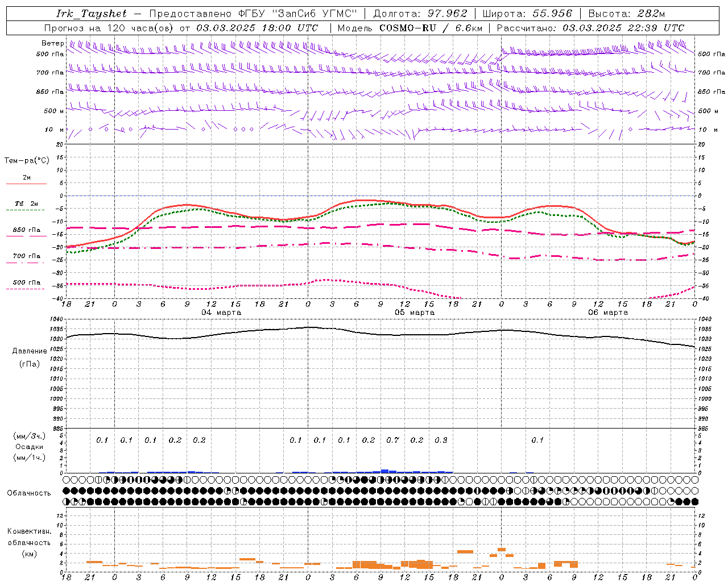Click the 05 марта date label
Screen dimensions: 728x582
(415, 313)
